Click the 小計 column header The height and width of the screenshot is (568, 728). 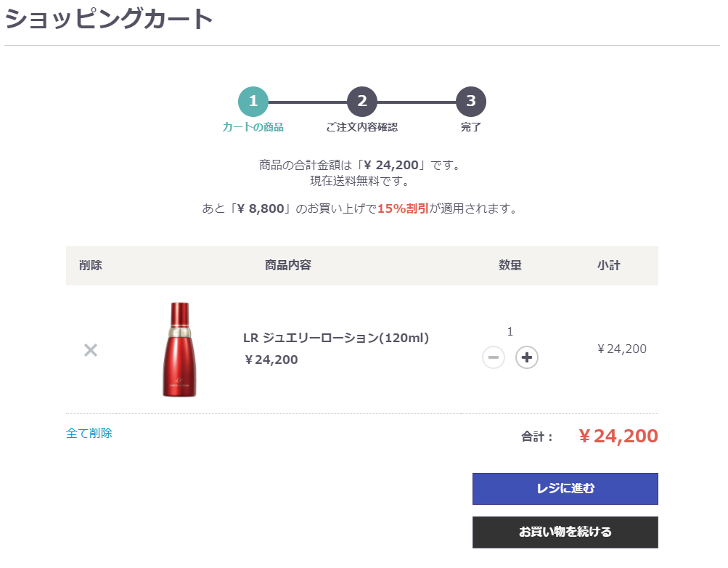(609, 265)
